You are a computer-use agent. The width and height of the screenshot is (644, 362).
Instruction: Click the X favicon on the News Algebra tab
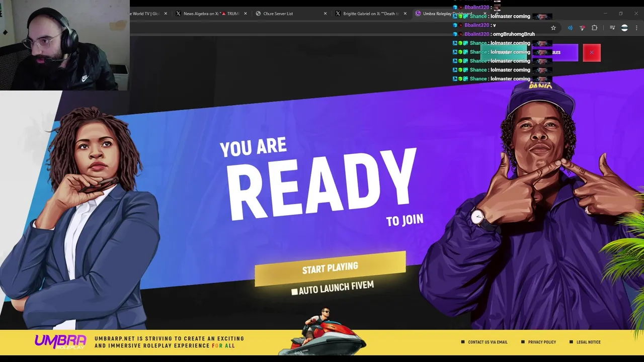pyautogui.click(x=178, y=14)
